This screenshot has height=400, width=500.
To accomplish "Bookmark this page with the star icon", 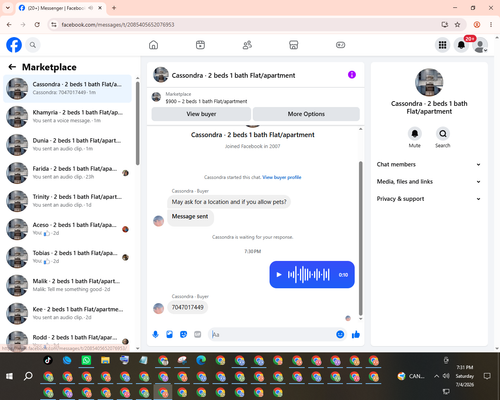I will pos(457,25).
